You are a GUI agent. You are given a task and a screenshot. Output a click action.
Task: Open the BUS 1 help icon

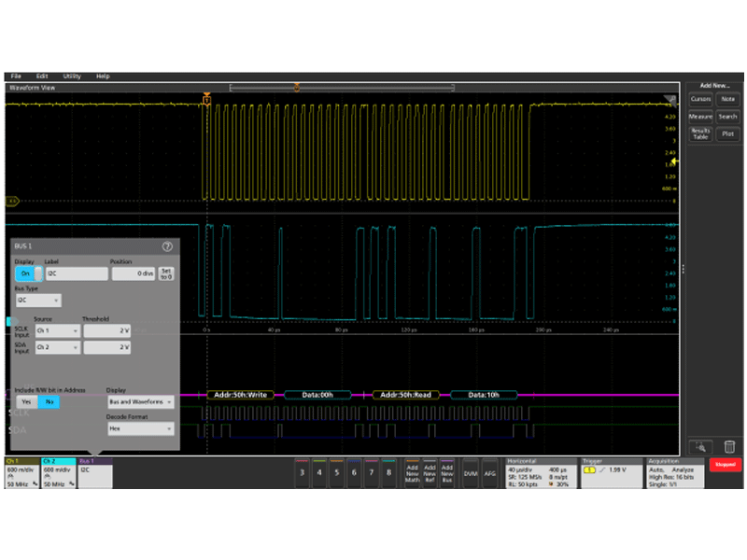click(x=167, y=247)
